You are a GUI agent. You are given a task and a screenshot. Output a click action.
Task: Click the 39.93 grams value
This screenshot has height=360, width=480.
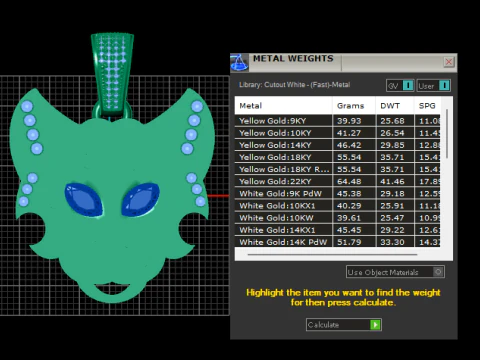349,121
